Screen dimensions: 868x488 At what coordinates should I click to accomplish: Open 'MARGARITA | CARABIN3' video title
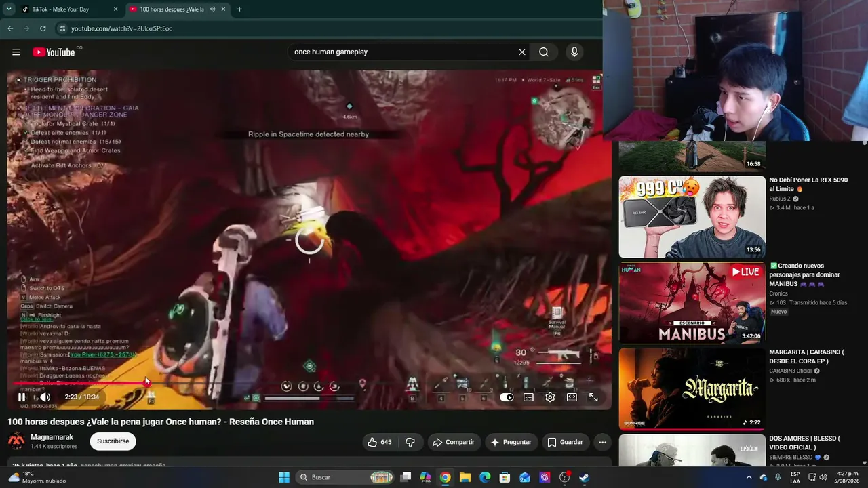tap(806, 357)
